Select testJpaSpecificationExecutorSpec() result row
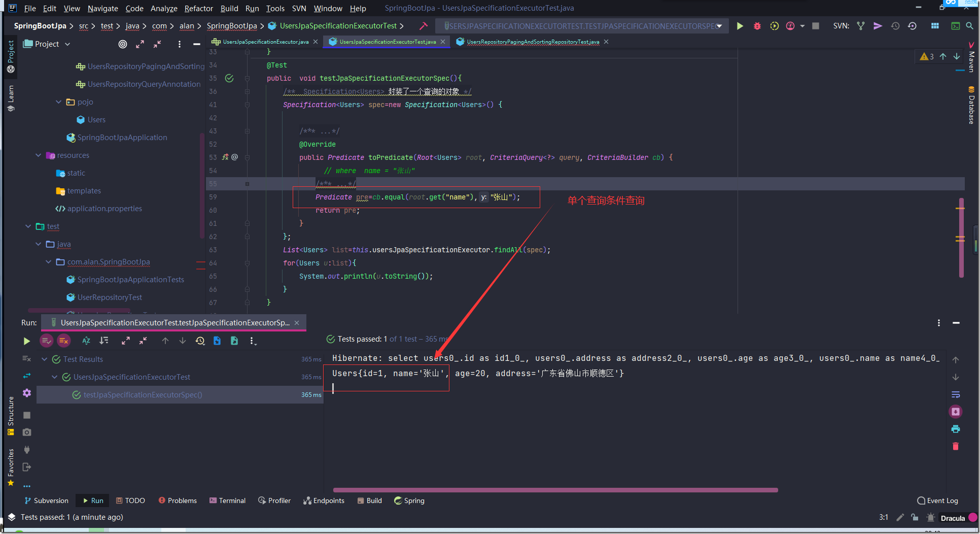The width and height of the screenshot is (980, 534). [x=180, y=395]
